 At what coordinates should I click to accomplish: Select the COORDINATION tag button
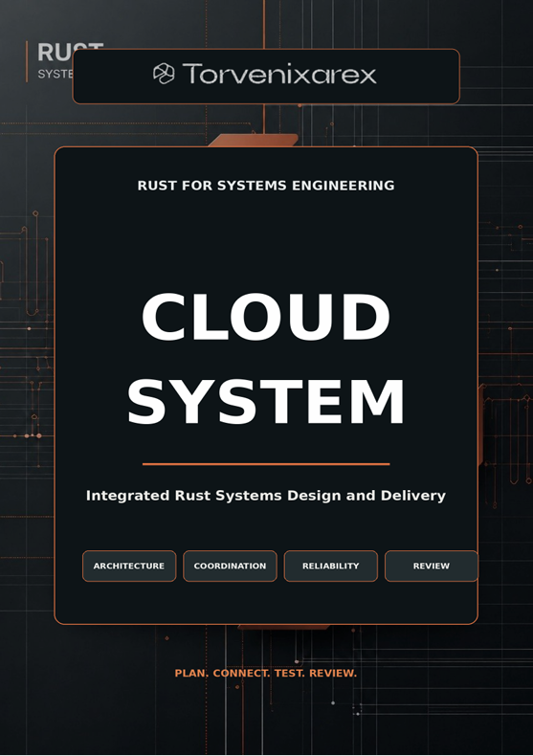(x=230, y=566)
